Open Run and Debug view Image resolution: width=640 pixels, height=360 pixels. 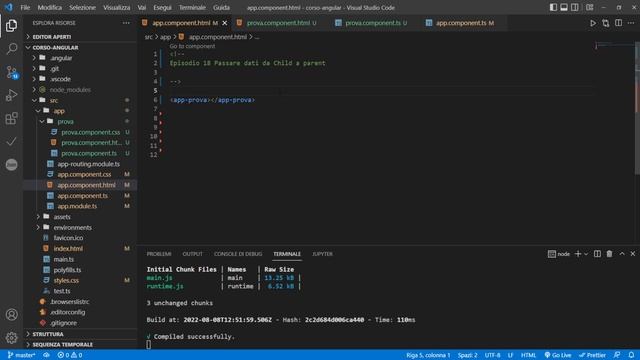(11, 95)
